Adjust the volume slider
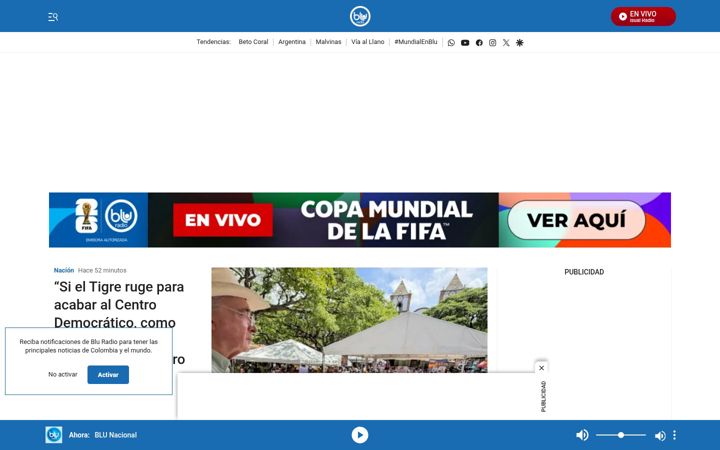This screenshot has height=450, width=720. [x=621, y=435]
